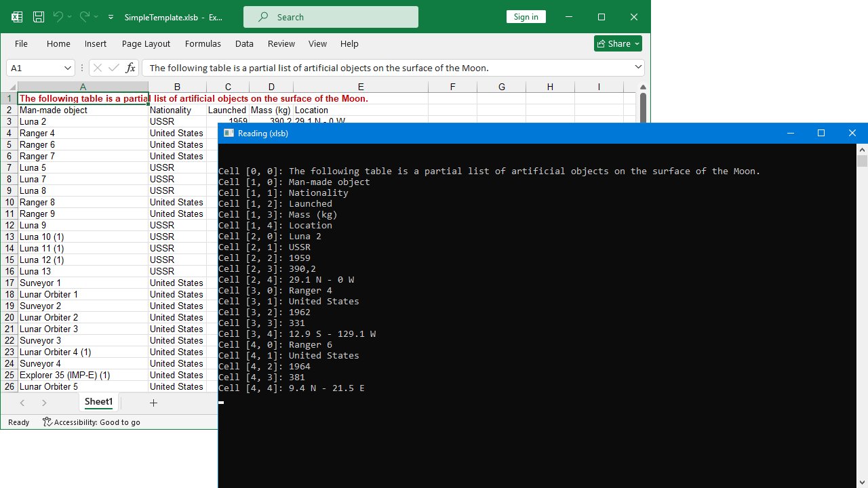Click the Select All corner triangle

tap(12, 87)
